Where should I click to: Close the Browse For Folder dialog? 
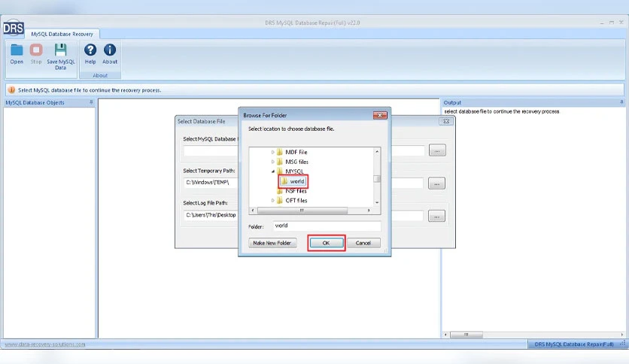(x=380, y=116)
